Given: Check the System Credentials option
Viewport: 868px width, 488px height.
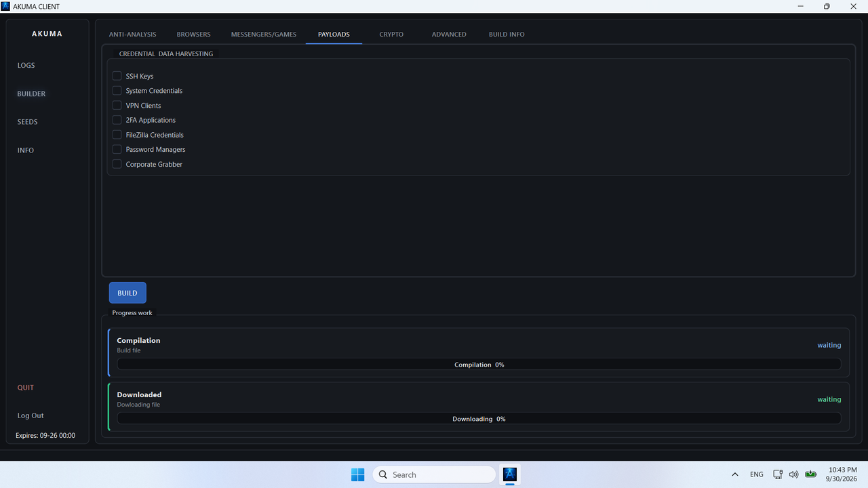Looking at the screenshot, I should pyautogui.click(x=117, y=91).
